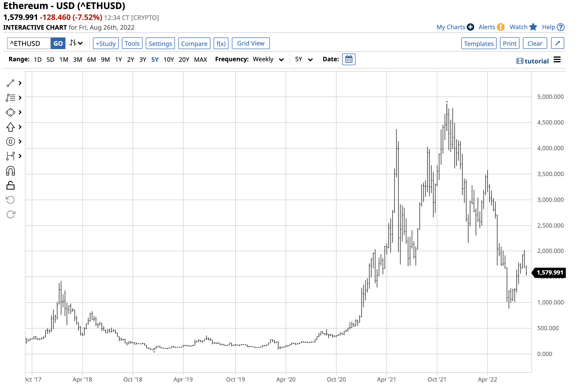
Task: Open the Help link
Action: [548, 27]
